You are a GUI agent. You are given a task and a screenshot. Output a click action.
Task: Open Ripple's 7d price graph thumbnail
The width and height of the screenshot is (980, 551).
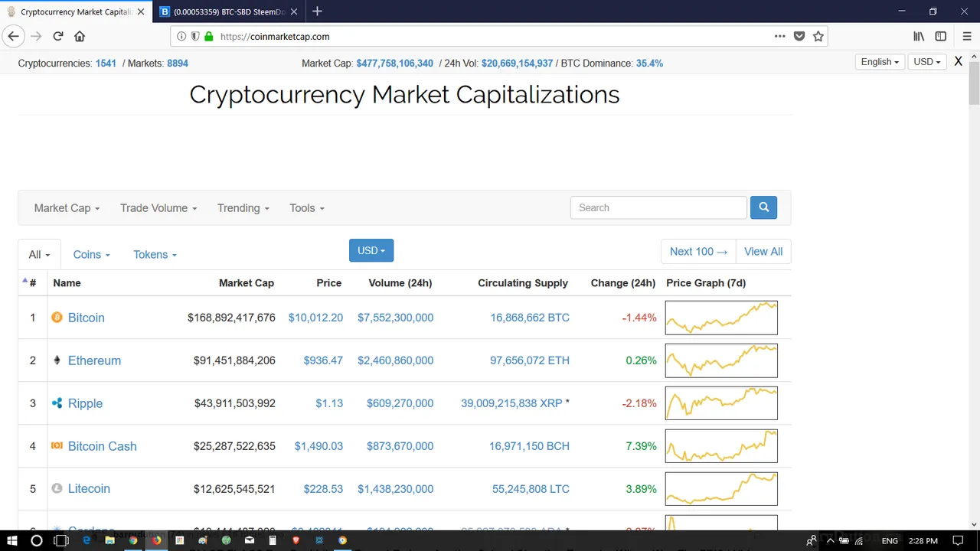[721, 403]
